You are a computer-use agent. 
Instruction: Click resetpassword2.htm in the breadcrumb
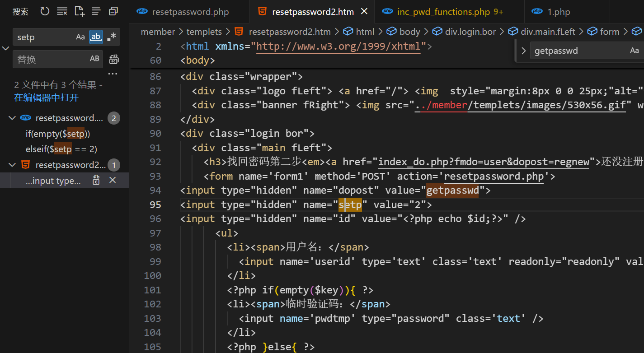[290, 32]
